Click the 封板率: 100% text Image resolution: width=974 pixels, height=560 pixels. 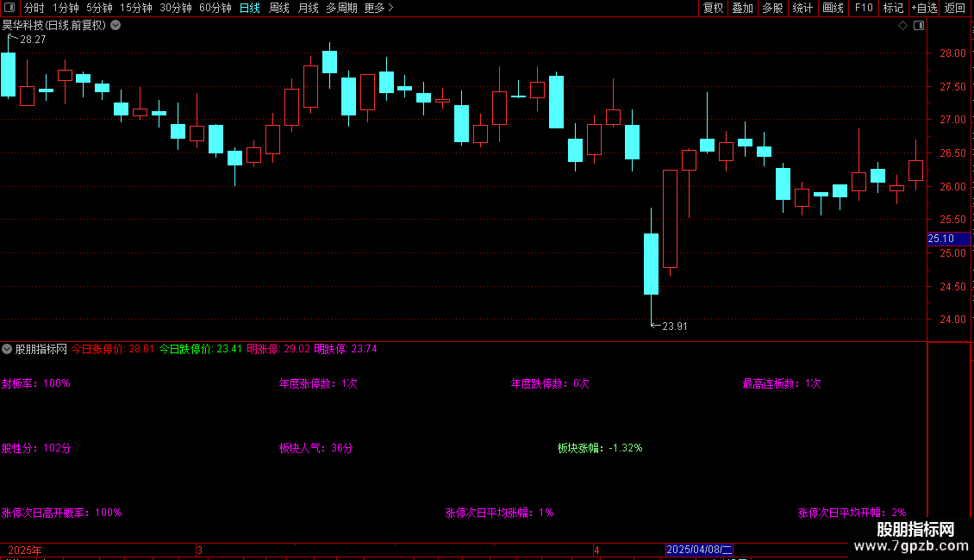click(x=36, y=383)
